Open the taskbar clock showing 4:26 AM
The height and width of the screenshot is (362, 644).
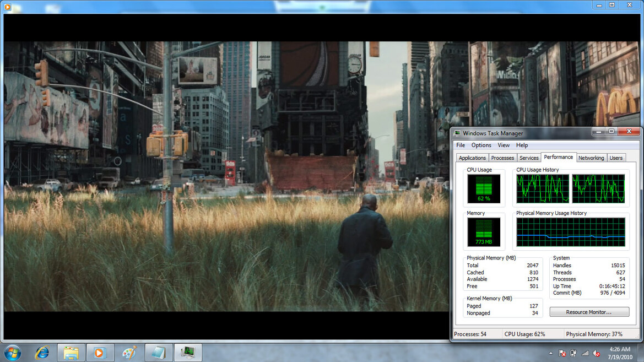pyautogui.click(x=620, y=349)
